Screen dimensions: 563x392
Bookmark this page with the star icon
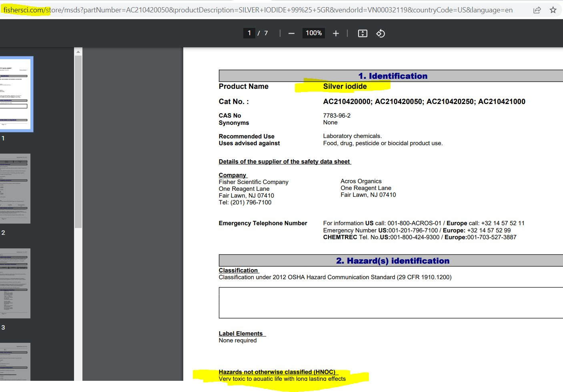(x=553, y=10)
